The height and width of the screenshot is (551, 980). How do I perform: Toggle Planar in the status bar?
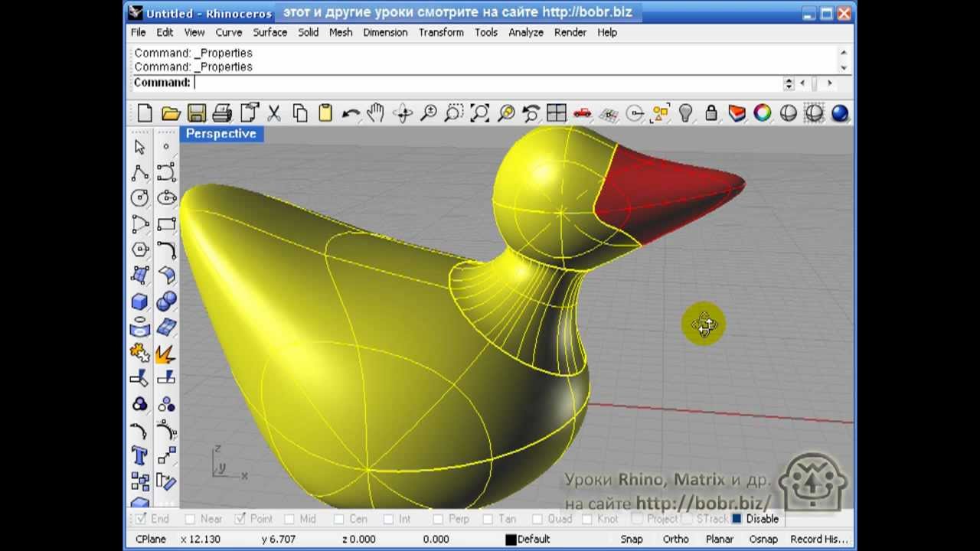click(x=720, y=539)
